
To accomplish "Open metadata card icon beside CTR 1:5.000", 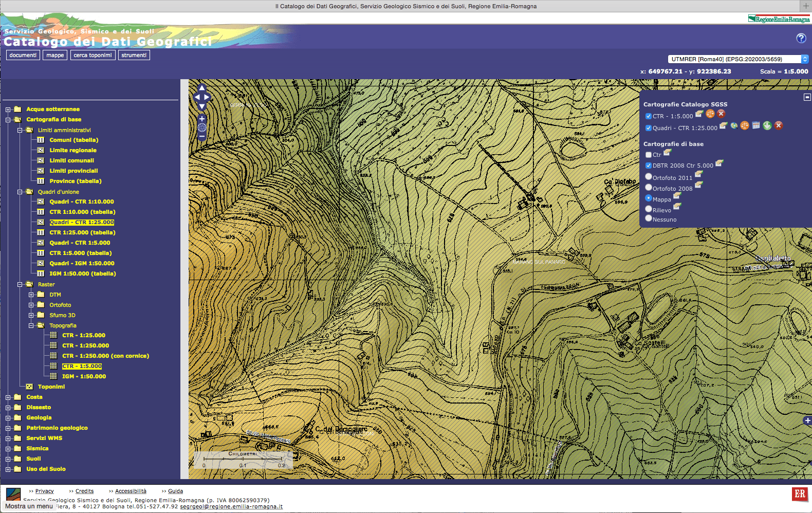I will tap(699, 114).
